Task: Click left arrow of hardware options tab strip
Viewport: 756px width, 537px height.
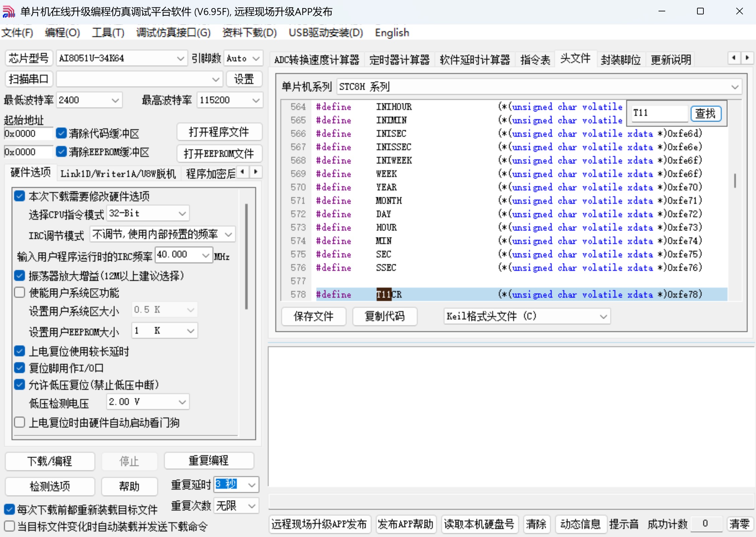Action: tap(243, 172)
